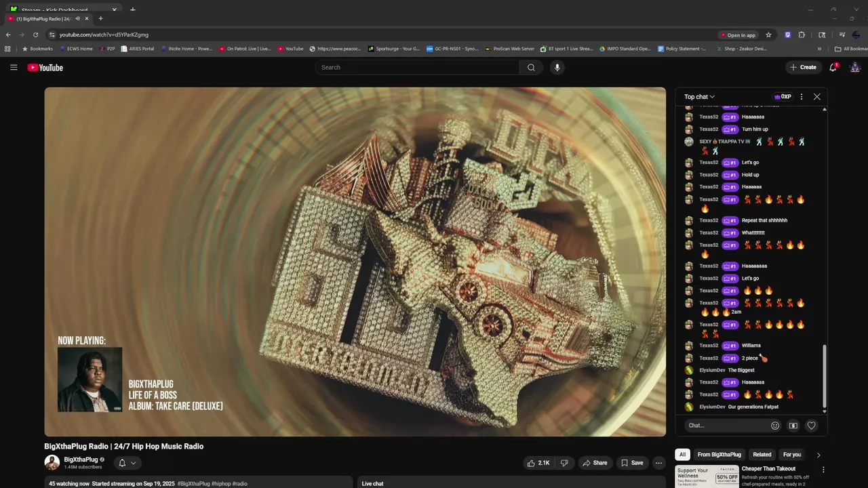Open the Cheaper Than Takeout ad title
868x488 pixels.
click(x=768, y=469)
